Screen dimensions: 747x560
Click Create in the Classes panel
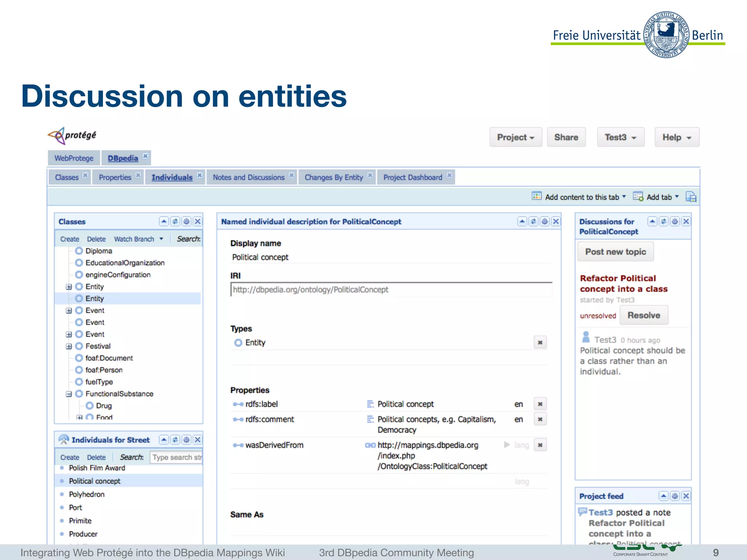(x=70, y=239)
